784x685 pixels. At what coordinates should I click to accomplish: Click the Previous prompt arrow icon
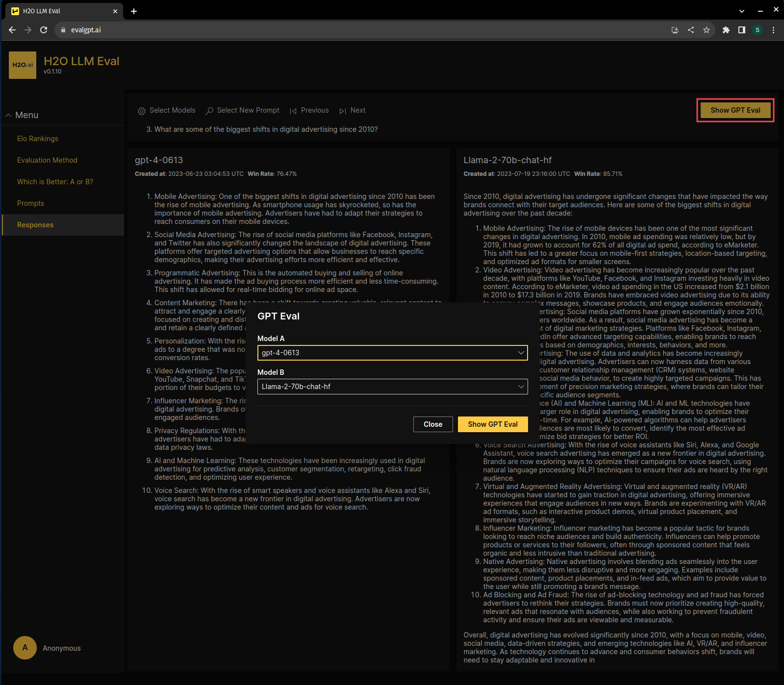293,111
